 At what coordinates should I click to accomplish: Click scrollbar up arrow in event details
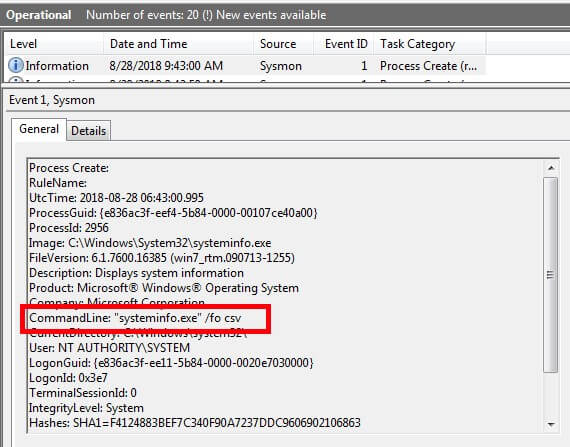[x=551, y=168]
